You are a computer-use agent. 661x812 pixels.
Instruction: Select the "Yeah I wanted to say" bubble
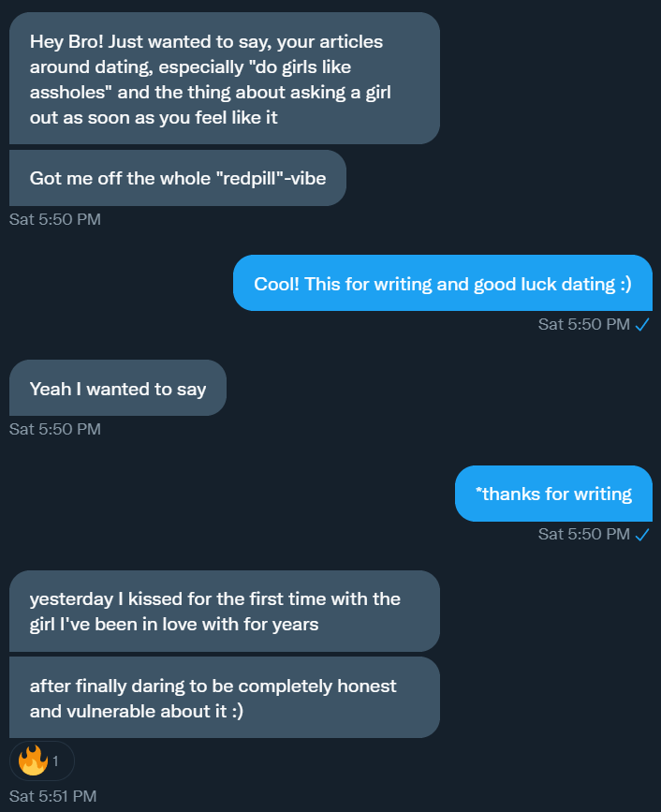point(117,388)
